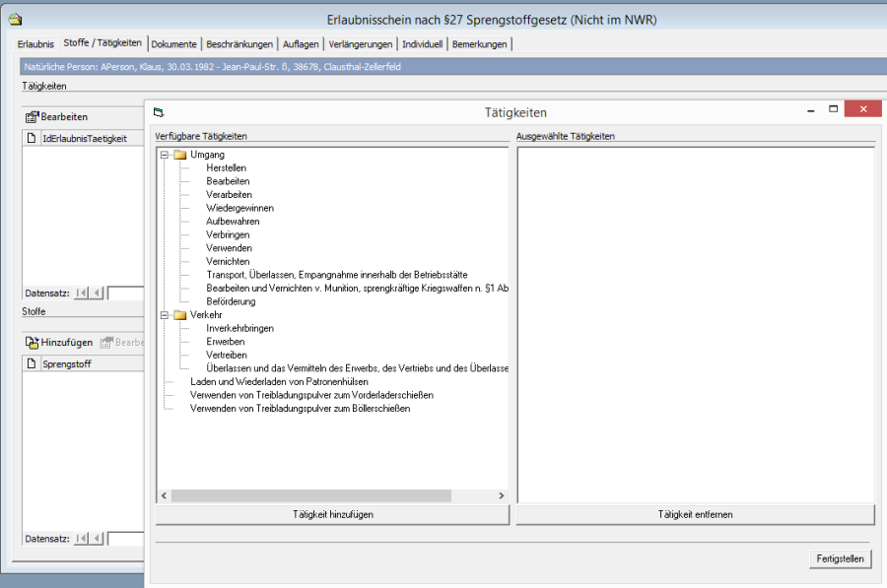887x588 pixels.
Task: Open the Beschränkungen tab
Action: (239, 44)
